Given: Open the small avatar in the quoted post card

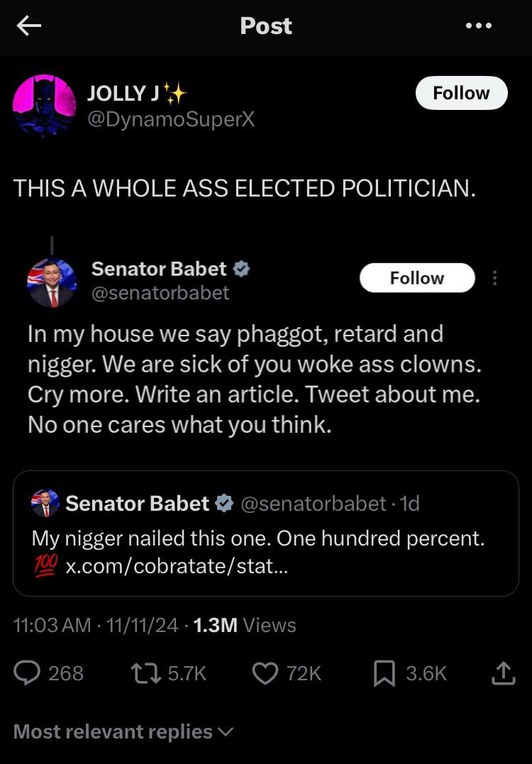Looking at the screenshot, I should coord(45,504).
